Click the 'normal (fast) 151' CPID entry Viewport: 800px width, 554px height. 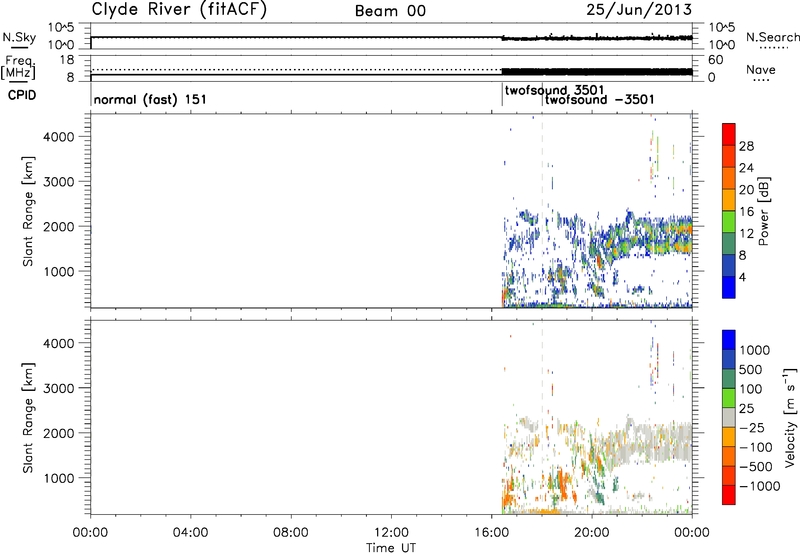tap(150, 99)
